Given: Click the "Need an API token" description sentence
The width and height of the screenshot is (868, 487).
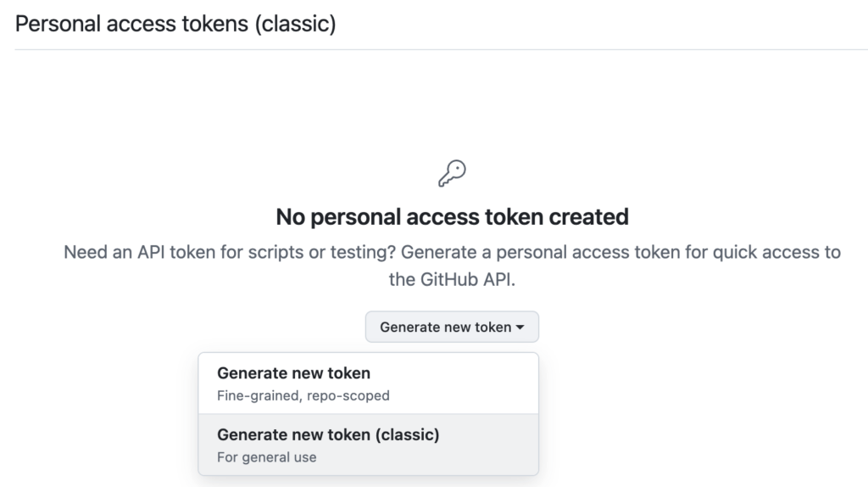Looking at the screenshot, I should (452, 253).
